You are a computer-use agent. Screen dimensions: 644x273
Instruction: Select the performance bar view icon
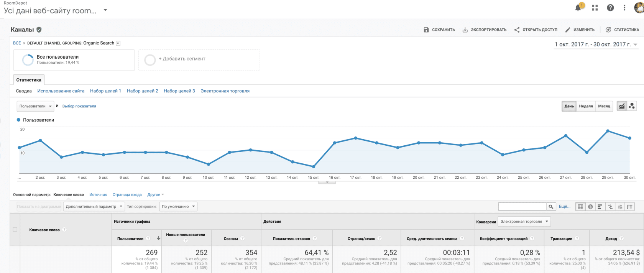pyautogui.click(x=600, y=207)
